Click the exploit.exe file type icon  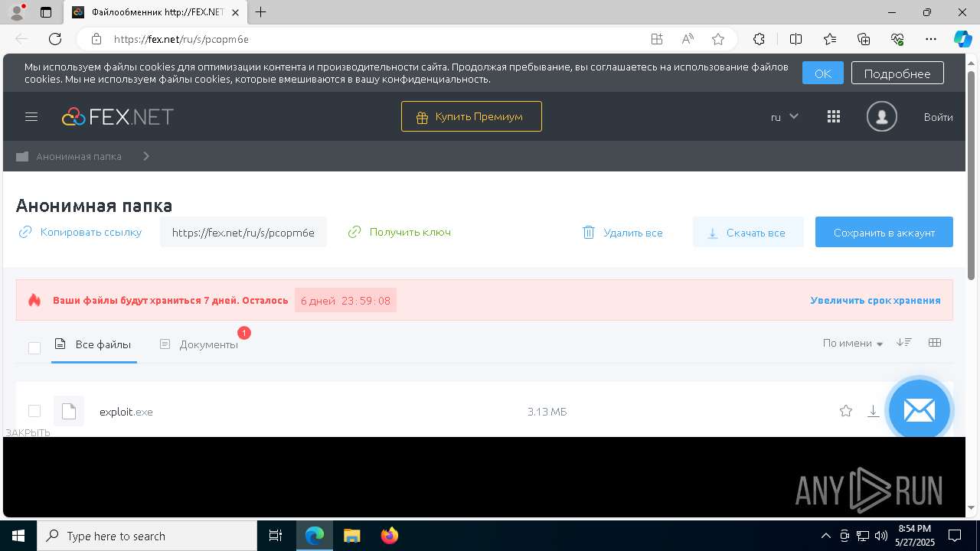tap(69, 411)
